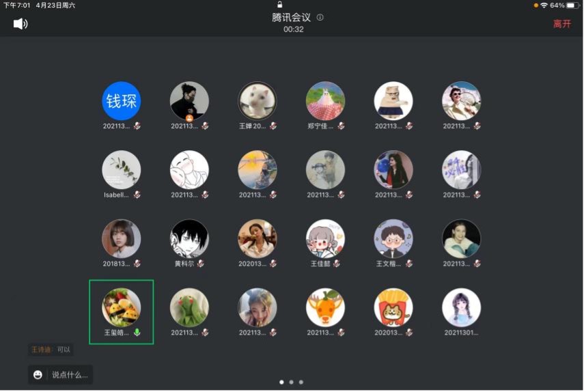Tap the speaker volume icon
The width and height of the screenshot is (586, 392).
pyautogui.click(x=20, y=24)
